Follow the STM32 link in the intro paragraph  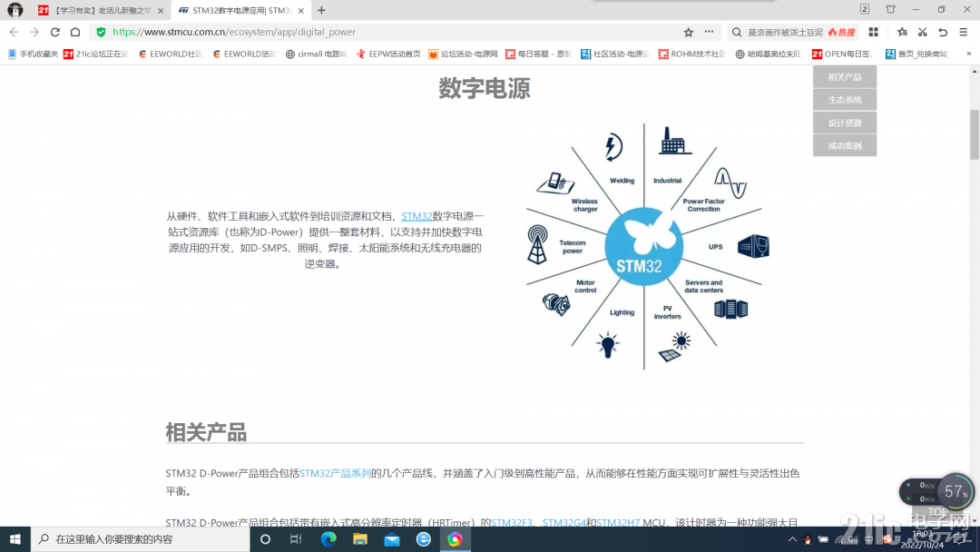[416, 216]
